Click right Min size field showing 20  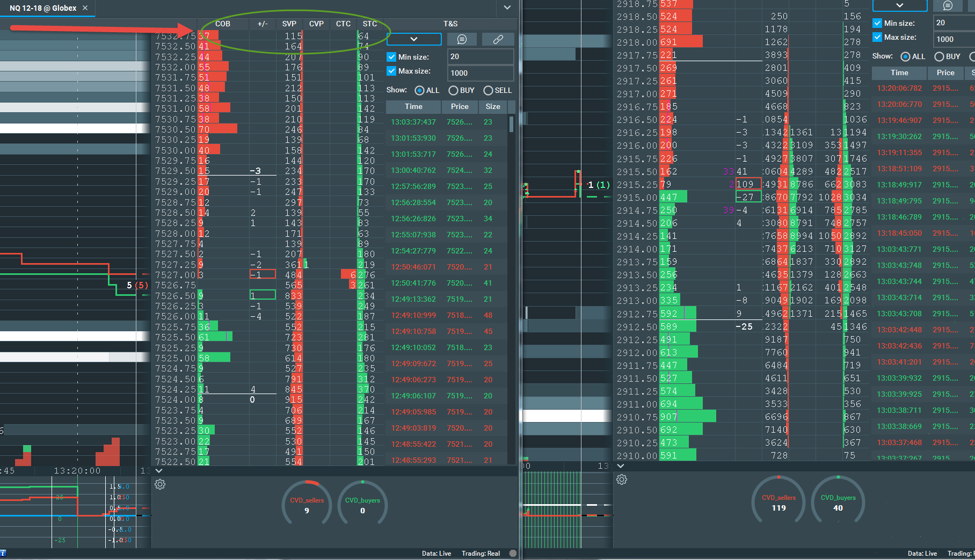[x=954, y=23]
